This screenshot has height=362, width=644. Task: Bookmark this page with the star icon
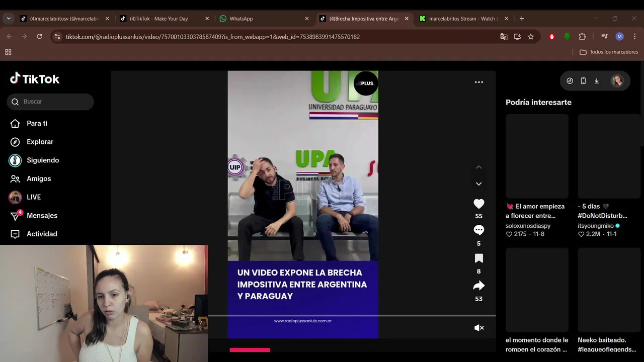coord(531,37)
